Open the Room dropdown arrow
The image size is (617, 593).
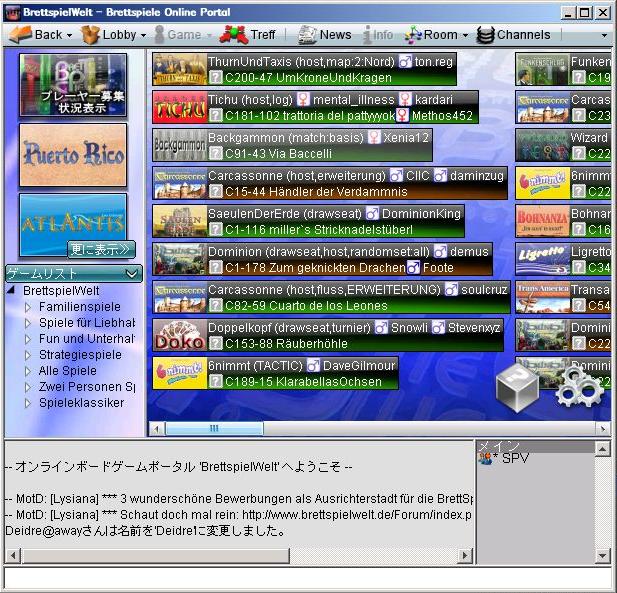tap(465, 35)
